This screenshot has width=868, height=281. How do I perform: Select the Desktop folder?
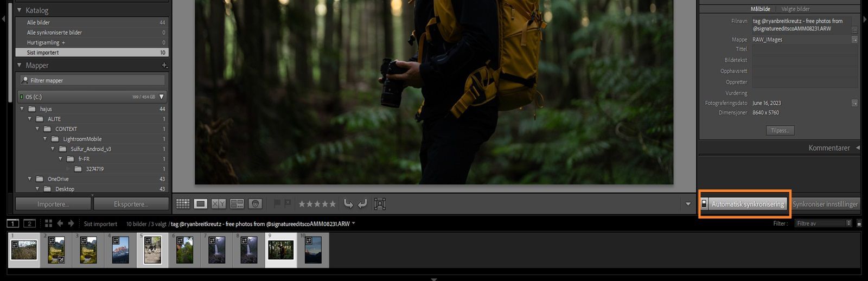(65, 189)
